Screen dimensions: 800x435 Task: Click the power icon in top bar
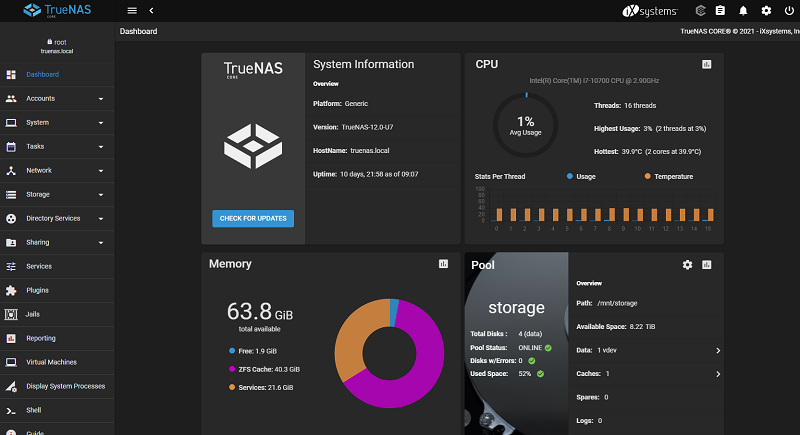789,10
